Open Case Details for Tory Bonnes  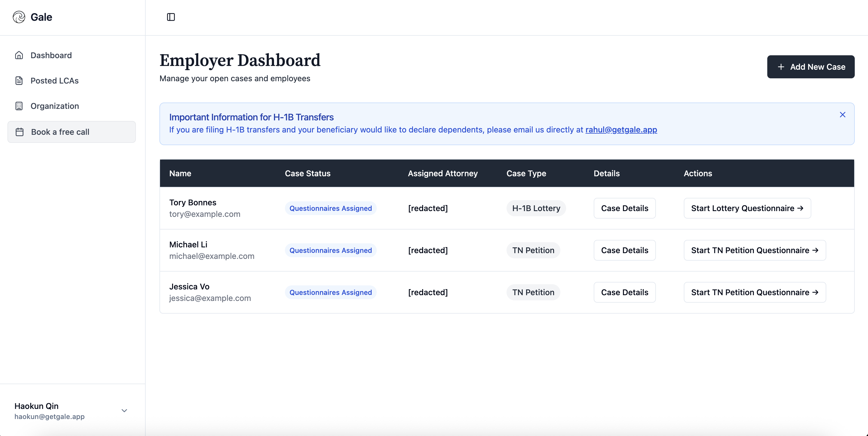tap(625, 208)
